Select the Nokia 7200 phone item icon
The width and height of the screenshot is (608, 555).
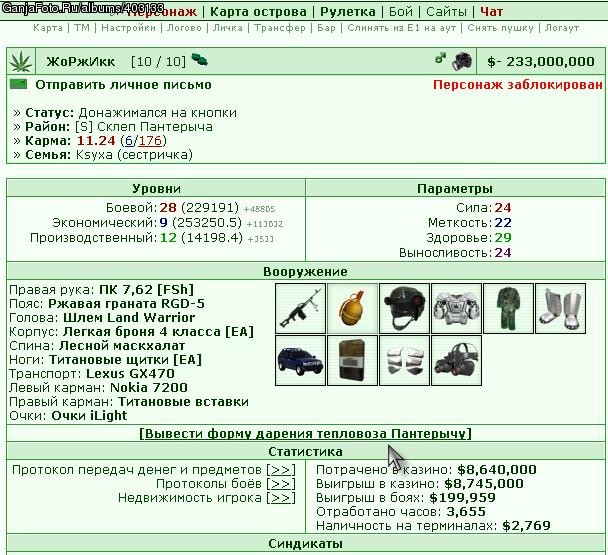click(x=352, y=361)
